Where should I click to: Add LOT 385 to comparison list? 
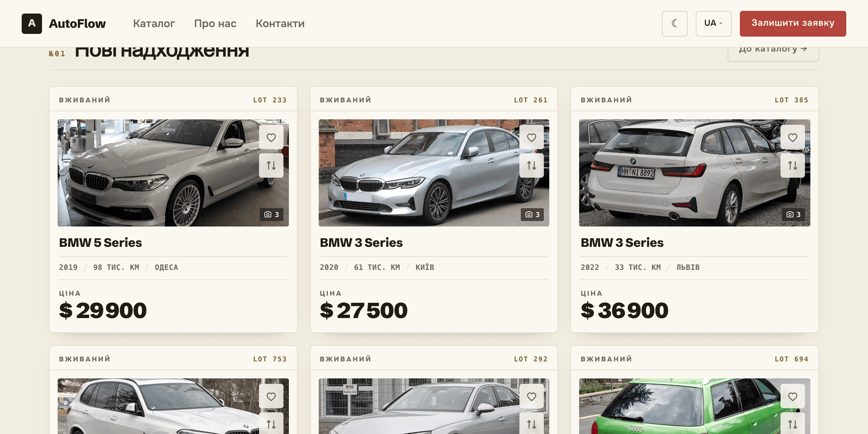click(x=792, y=165)
